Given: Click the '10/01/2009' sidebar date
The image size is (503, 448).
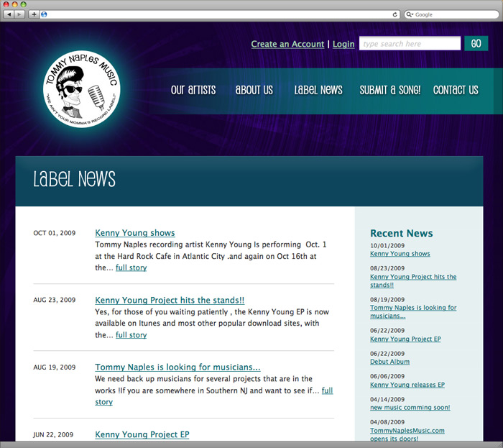Looking at the screenshot, I should tap(387, 245).
